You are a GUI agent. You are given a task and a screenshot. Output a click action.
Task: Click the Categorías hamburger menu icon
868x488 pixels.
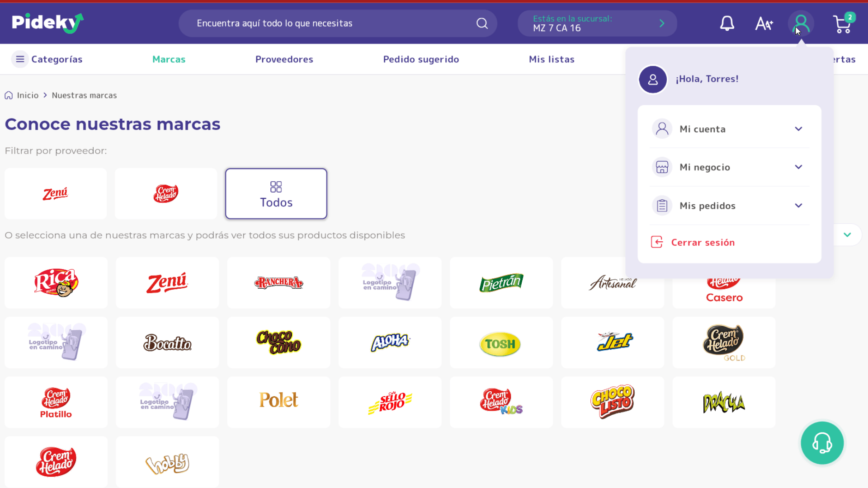click(20, 59)
